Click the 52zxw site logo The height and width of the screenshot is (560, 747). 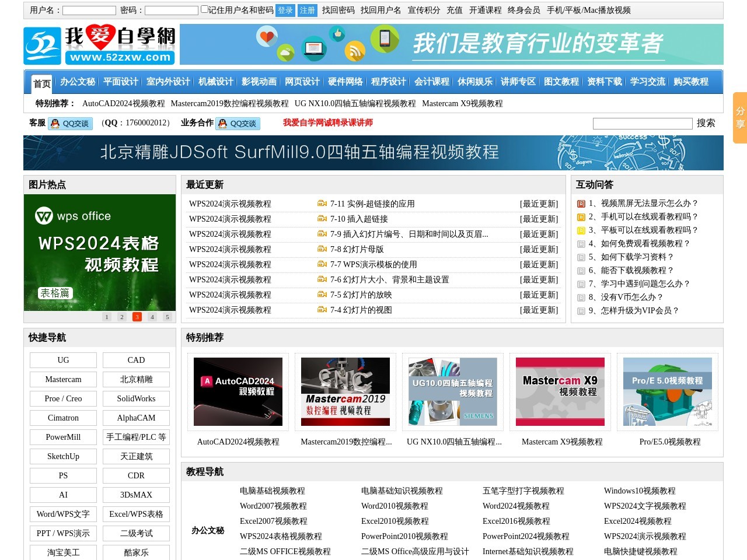100,44
